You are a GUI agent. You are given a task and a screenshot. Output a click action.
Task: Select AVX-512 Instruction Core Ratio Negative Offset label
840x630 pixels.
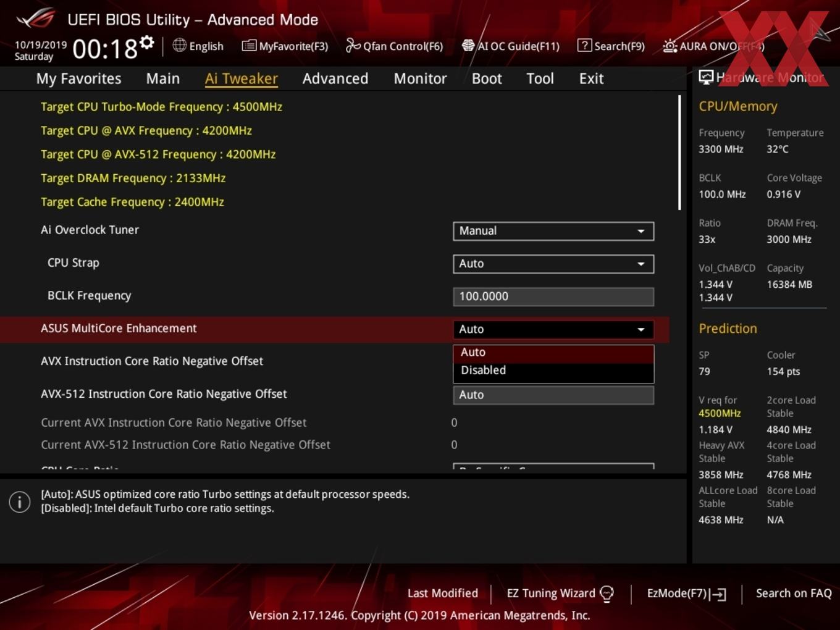coord(164,394)
